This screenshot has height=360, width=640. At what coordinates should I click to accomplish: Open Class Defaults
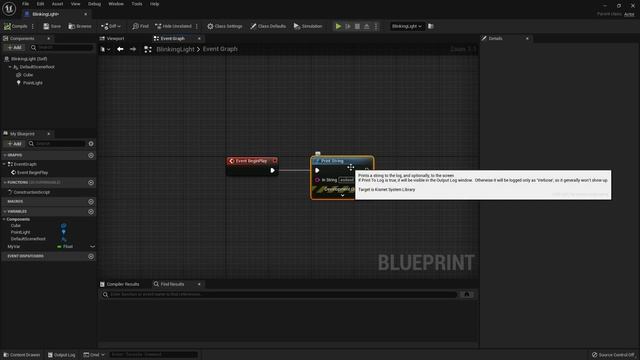click(268, 26)
